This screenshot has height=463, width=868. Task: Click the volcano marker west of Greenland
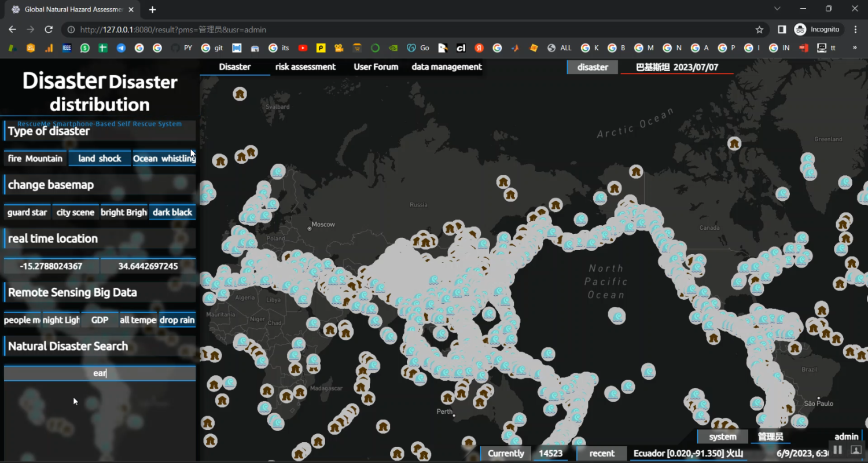click(734, 144)
